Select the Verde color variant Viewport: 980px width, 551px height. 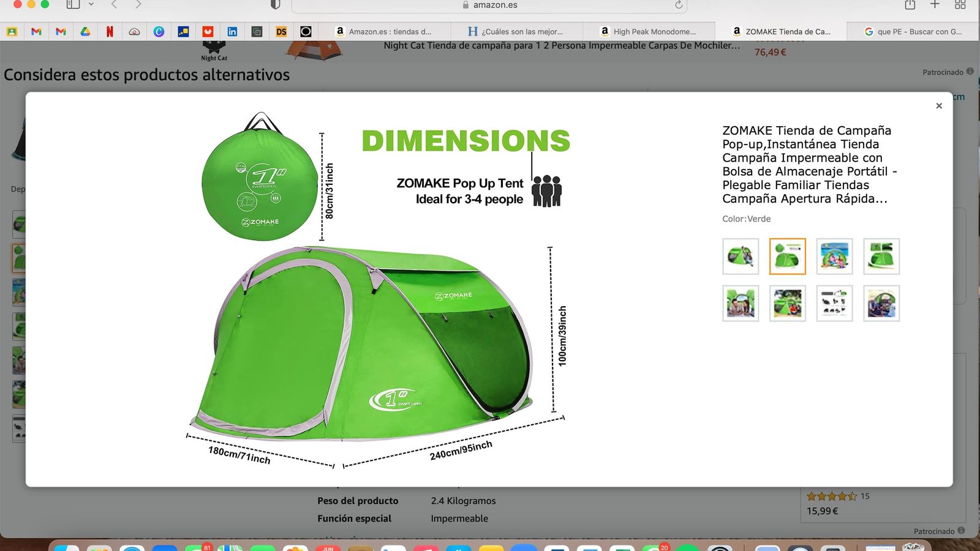point(787,257)
